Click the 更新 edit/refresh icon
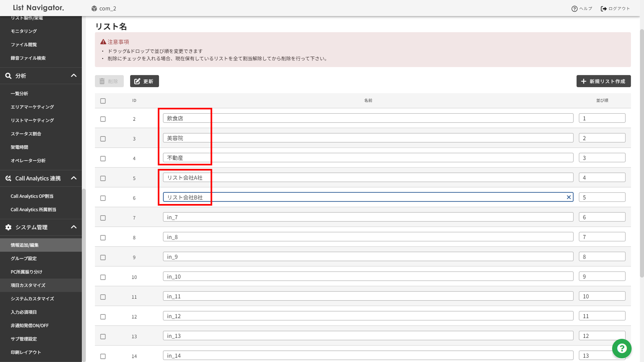Screen dimensions: 644x362 pyautogui.click(x=138, y=81)
